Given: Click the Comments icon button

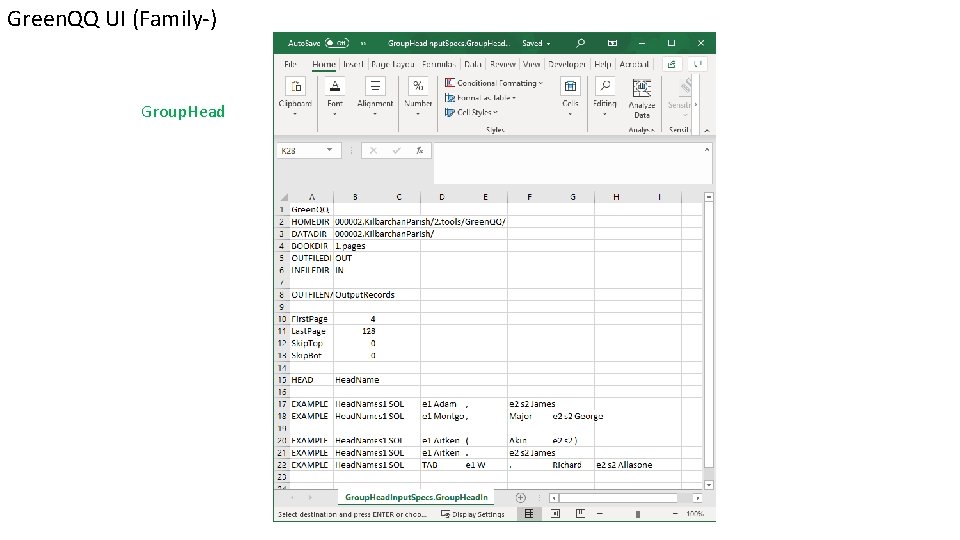Looking at the screenshot, I should [697, 64].
